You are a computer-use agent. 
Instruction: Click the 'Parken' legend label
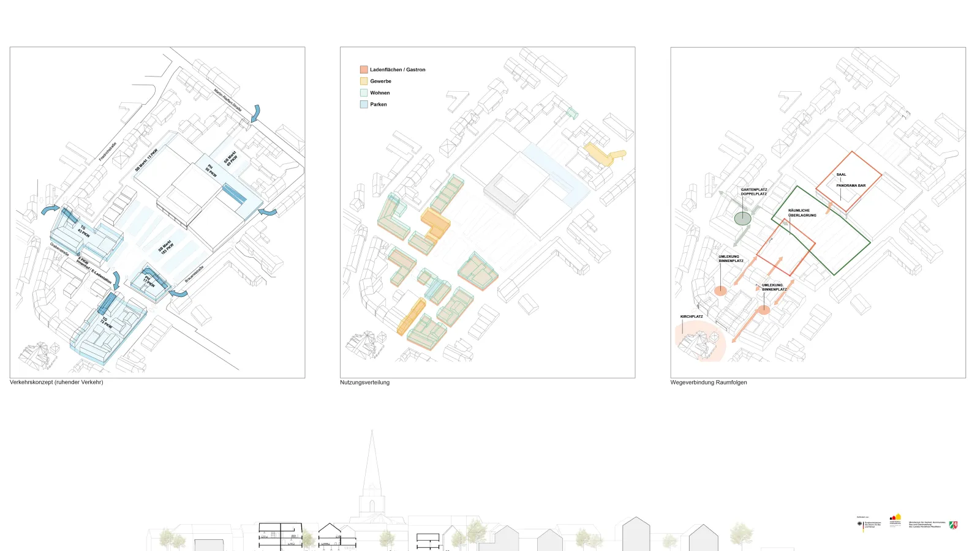(x=379, y=104)
